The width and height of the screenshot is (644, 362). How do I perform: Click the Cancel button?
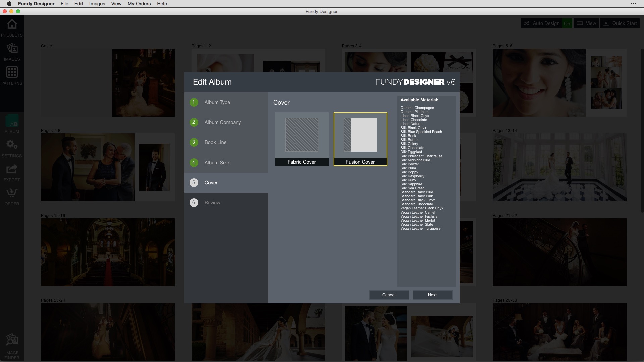point(389,295)
